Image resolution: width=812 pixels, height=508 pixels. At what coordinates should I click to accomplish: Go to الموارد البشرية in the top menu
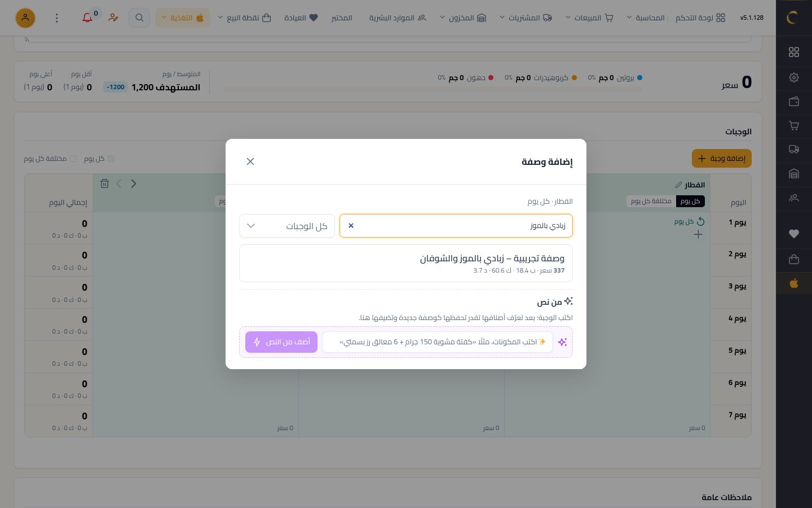coord(398,17)
